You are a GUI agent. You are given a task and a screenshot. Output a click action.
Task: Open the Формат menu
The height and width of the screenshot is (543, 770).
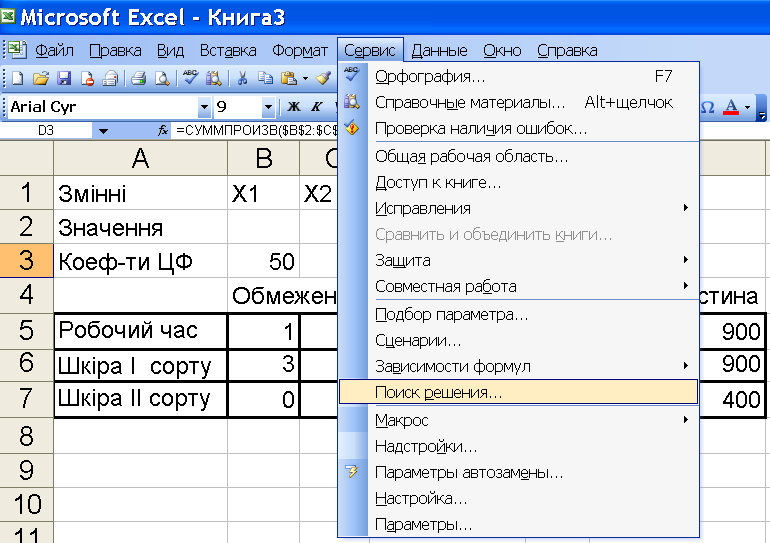tap(300, 50)
